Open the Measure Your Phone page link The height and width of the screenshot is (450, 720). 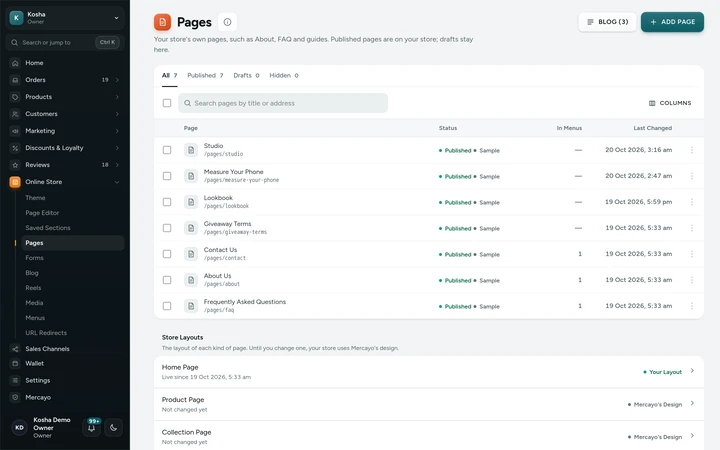(x=233, y=172)
